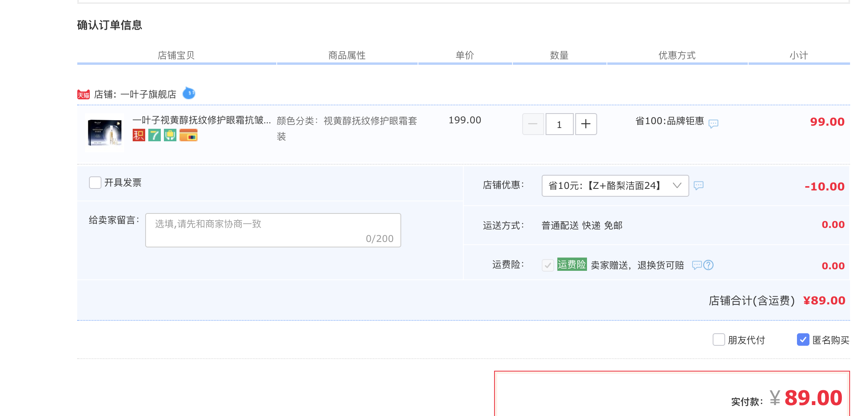
Task: Increase quantity with the plus button
Action: tap(586, 124)
